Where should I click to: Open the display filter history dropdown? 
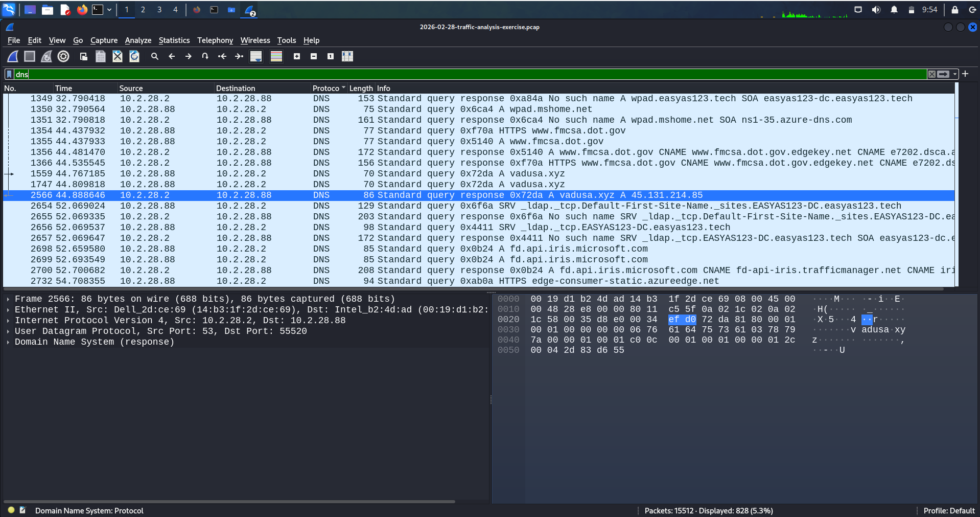pyautogui.click(x=954, y=74)
